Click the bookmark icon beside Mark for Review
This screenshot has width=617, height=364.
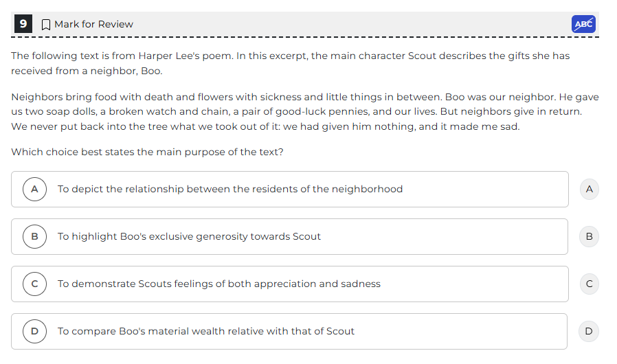pos(46,25)
